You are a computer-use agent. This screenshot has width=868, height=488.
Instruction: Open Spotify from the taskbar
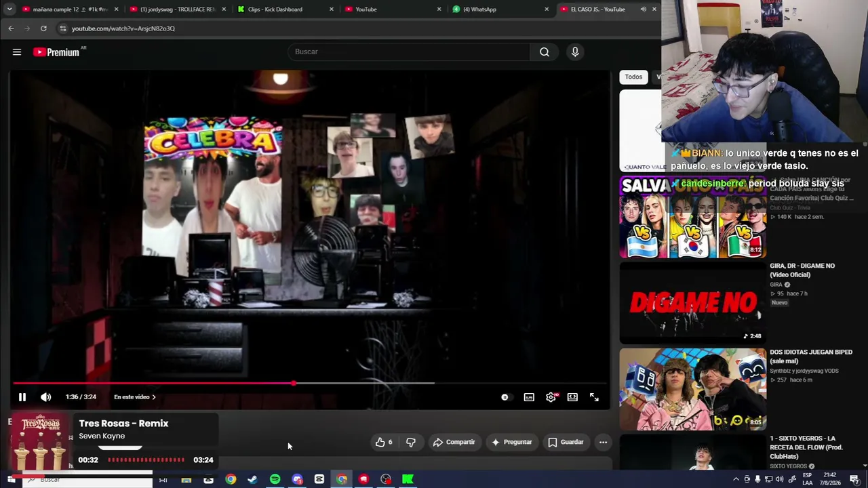pyautogui.click(x=275, y=480)
